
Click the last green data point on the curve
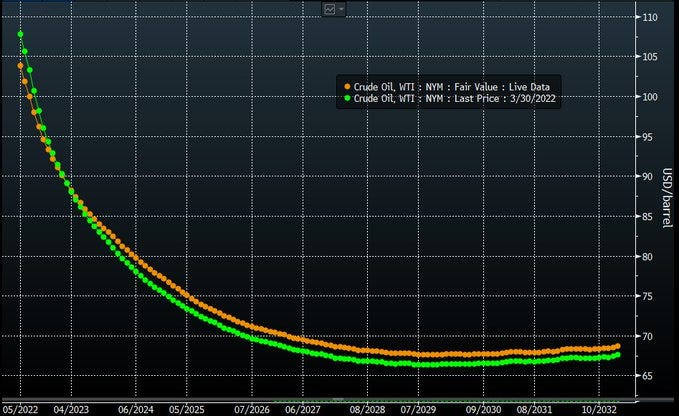pos(618,355)
